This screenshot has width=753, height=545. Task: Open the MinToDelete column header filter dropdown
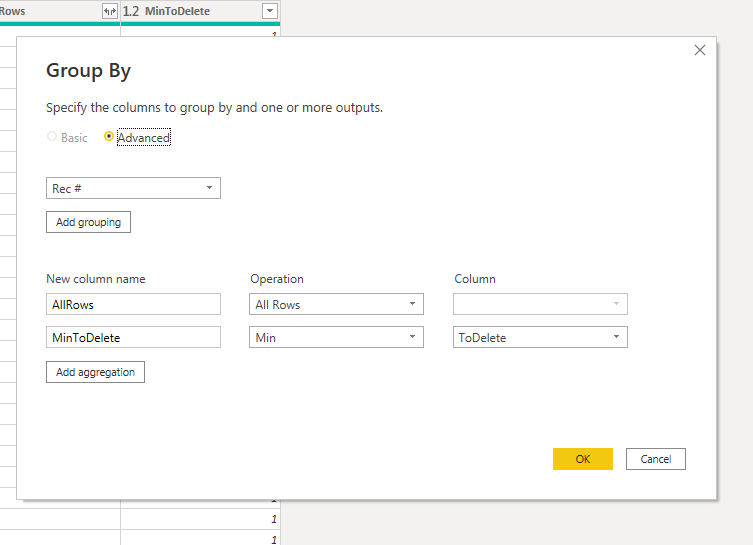pyautogui.click(x=270, y=11)
